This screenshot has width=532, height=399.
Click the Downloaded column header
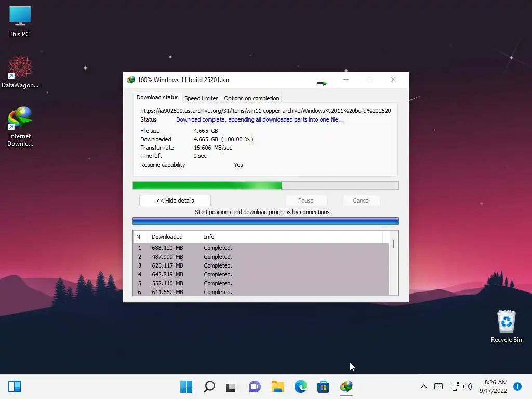(175, 237)
